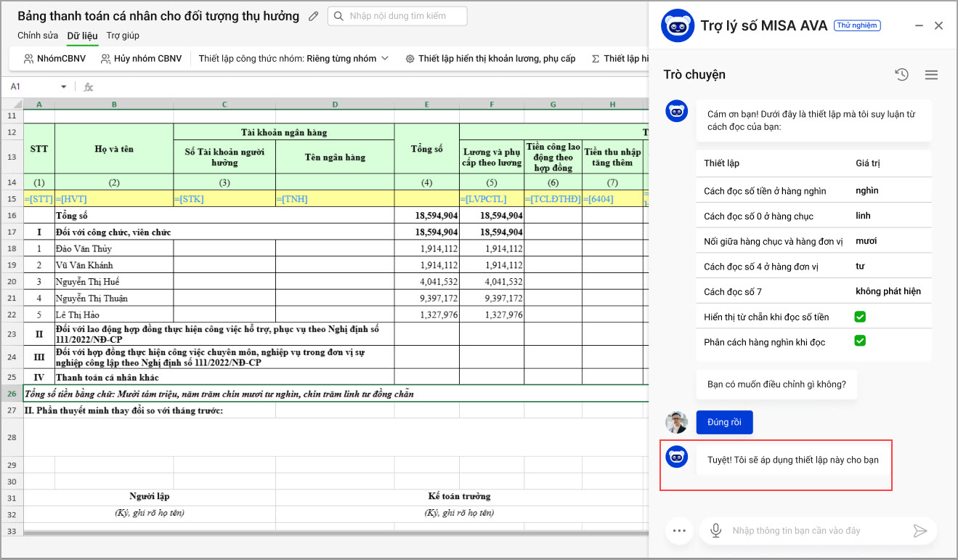The image size is (958, 560).
Task: Click the cell Nguyễn Thị Huế
Action: tap(114, 282)
